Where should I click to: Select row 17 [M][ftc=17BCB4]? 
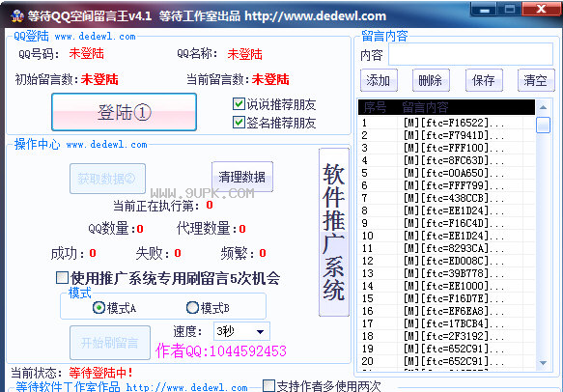pos(447,323)
